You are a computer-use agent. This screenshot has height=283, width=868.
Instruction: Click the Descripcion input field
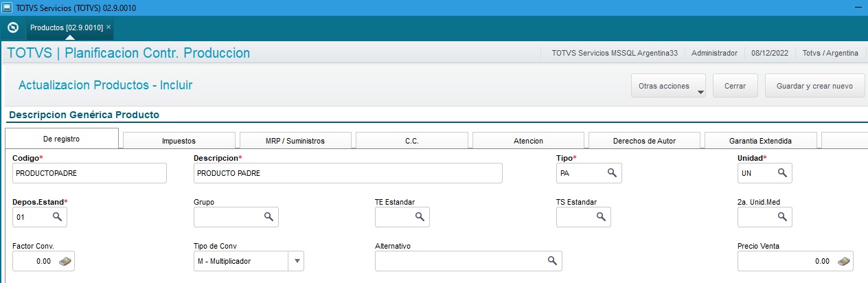[347, 173]
